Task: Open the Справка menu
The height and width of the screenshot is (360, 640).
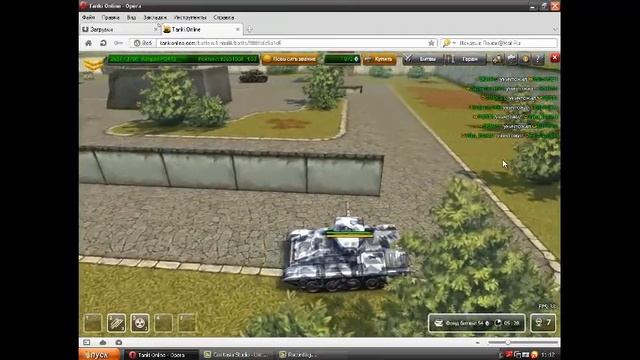Action: (x=224, y=18)
